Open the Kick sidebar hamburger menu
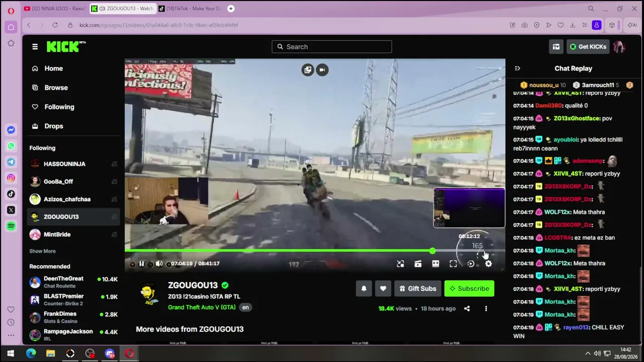 pyautogui.click(x=35, y=47)
